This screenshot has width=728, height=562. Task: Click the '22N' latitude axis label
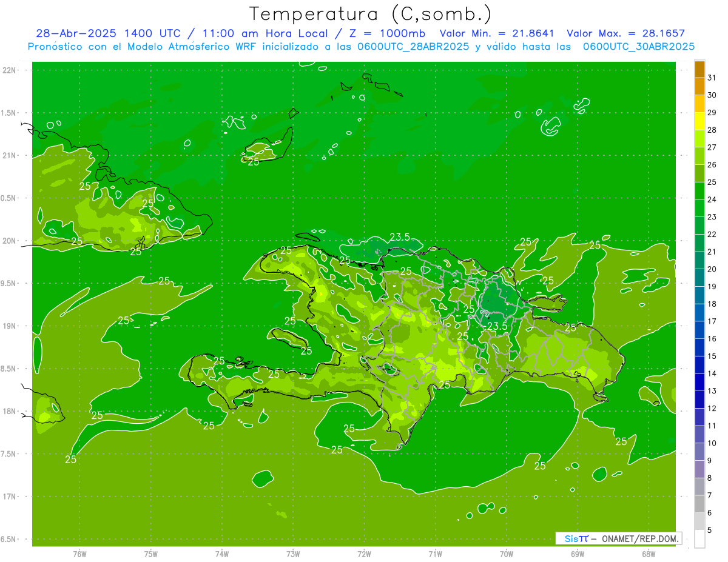point(9,70)
